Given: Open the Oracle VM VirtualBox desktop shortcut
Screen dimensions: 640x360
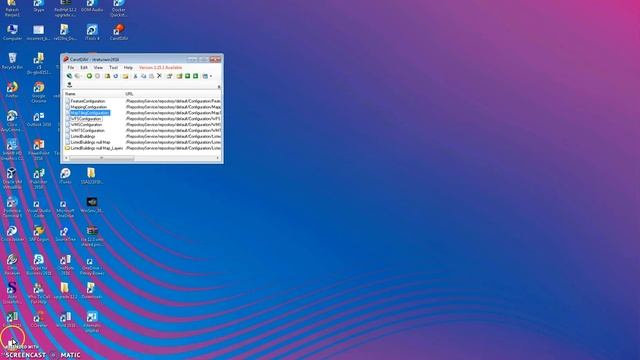Looking at the screenshot, I should (x=12, y=179).
